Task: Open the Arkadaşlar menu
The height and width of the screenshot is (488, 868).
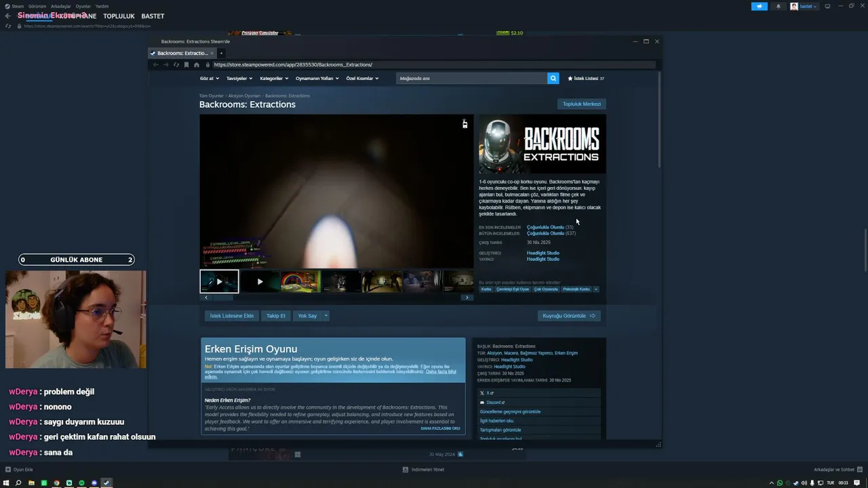Action: click(61, 6)
